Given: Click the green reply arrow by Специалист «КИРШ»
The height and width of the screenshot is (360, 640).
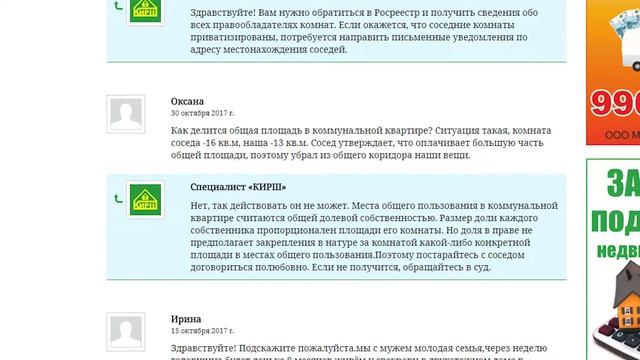Looking at the screenshot, I should coord(118,199).
